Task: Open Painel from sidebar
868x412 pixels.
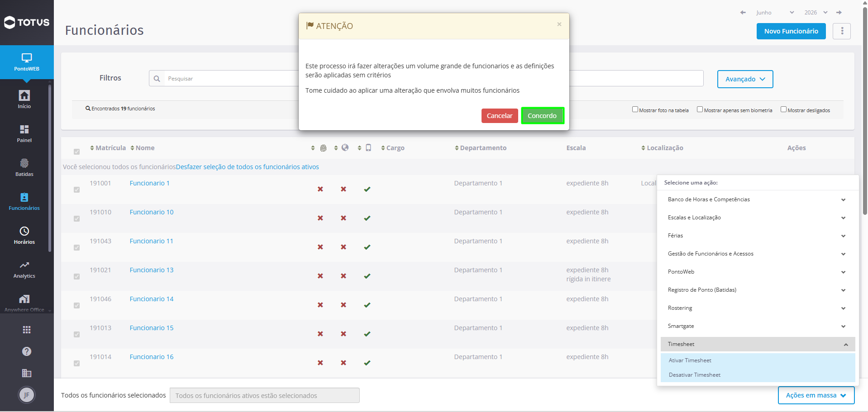Action: tap(24, 133)
